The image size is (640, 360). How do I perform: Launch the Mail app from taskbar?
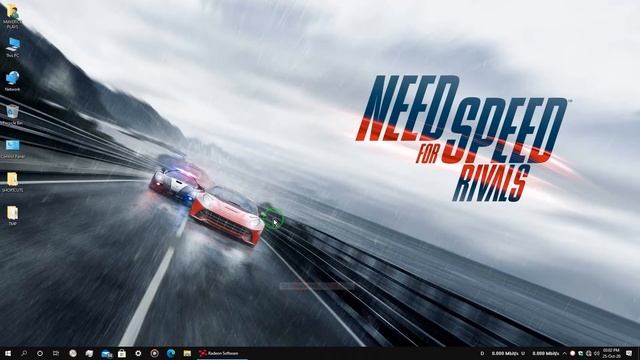106,353
